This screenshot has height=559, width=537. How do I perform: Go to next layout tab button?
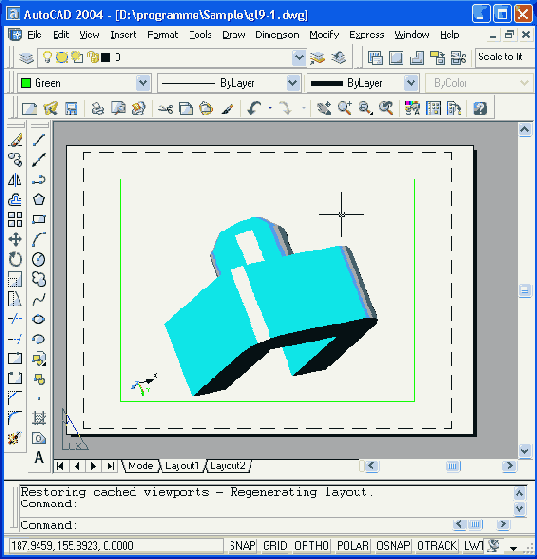[x=93, y=466]
